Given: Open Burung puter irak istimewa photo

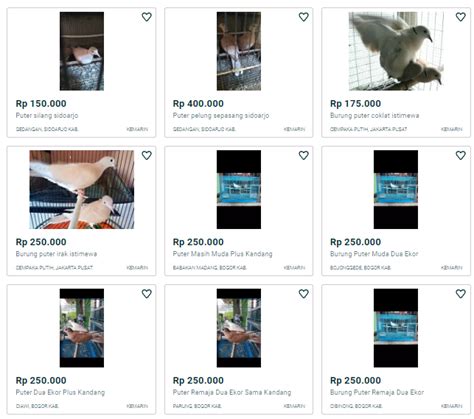Looking at the screenshot, I should (82, 189).
